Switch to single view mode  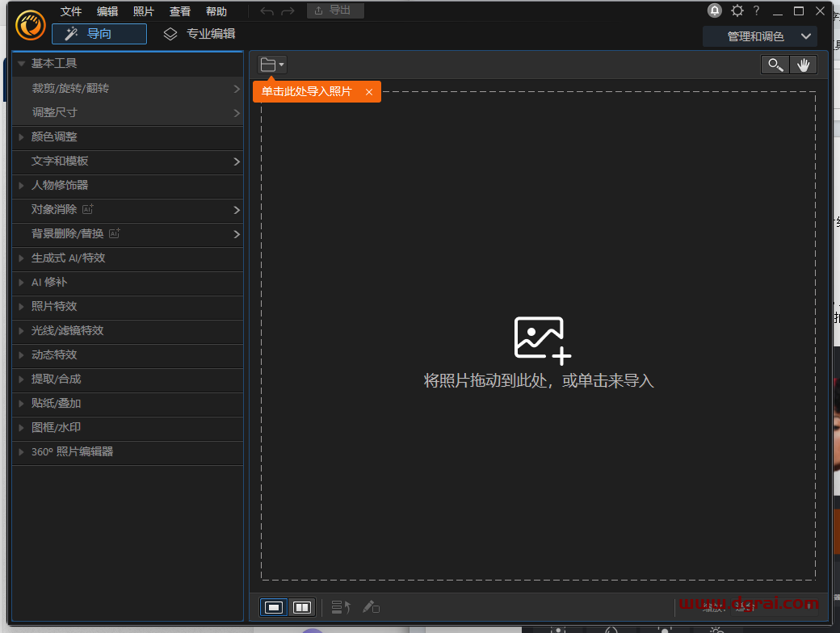(275, 607)
